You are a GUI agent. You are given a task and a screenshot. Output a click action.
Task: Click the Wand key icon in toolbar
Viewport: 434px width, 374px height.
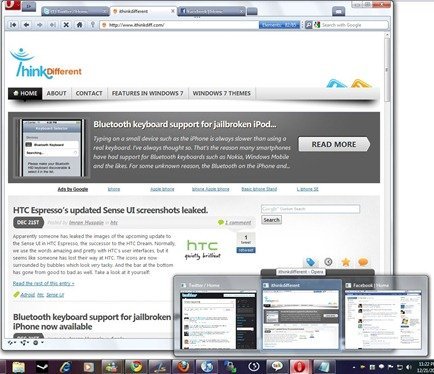pyautogui.click(x=93, y=25)
